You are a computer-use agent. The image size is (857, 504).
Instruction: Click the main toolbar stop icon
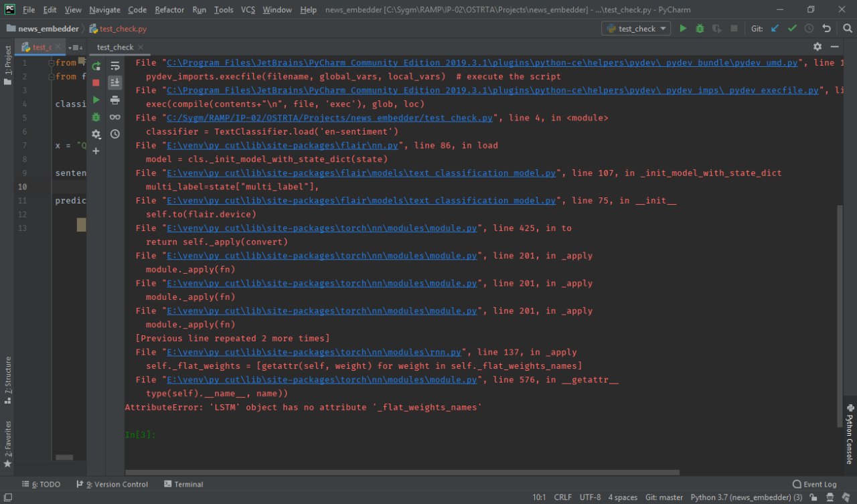click(x=734, y=29)
